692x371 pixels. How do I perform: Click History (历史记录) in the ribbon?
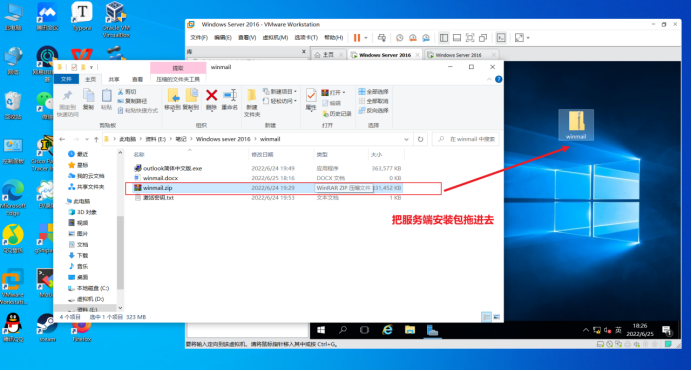point(337,114)
